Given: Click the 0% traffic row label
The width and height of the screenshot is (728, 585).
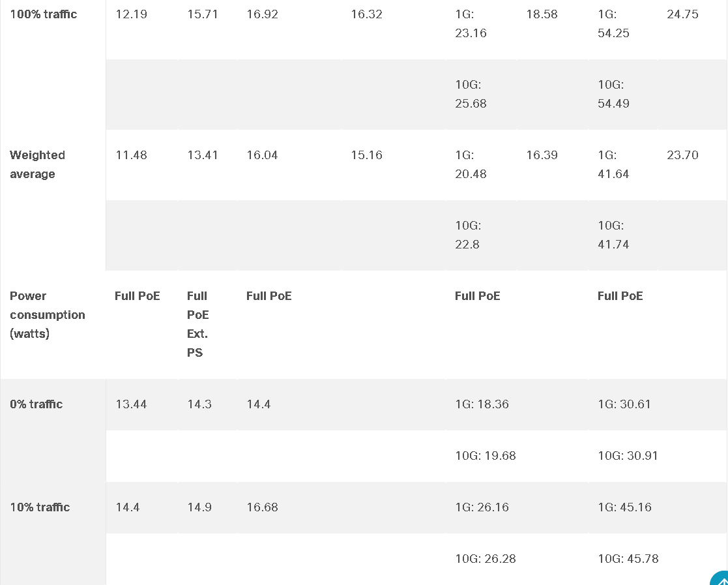Looking at the screenshot, I should pyautogui.click(x=36, y=404).
